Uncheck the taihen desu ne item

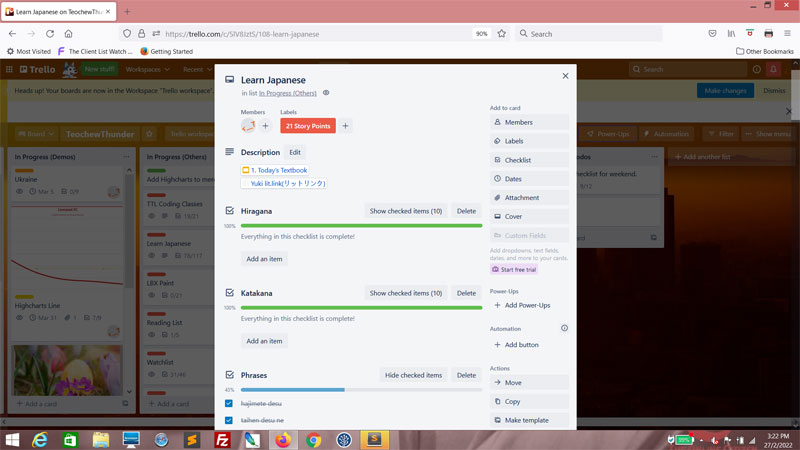pos(229,420)
